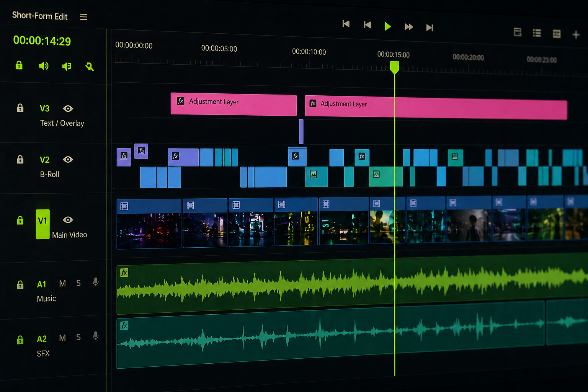Click fx badge on blue clip near 00:00:10:00

coord(295,156)
